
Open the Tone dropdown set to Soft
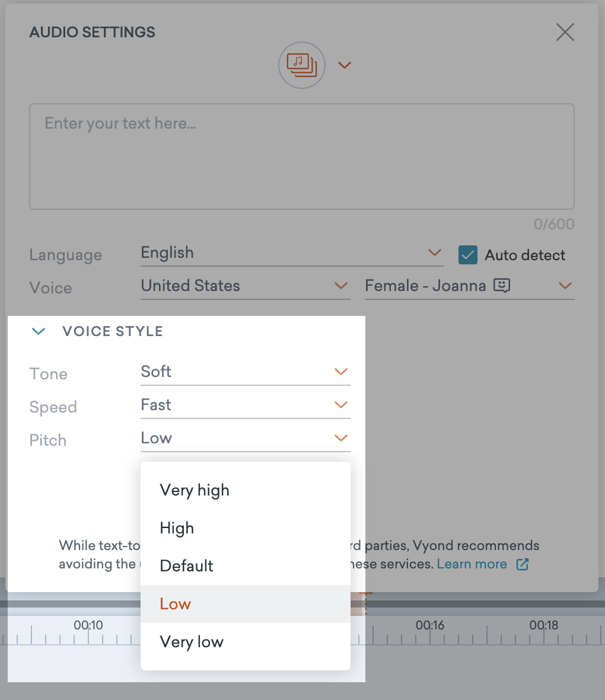(244, 372)
